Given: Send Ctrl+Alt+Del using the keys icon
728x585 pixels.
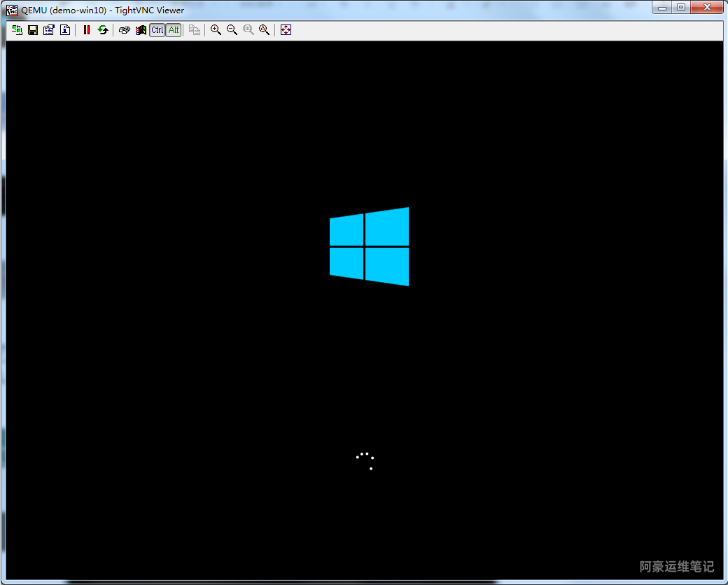Looking at the screenshot, I should (x=124, y=30).
